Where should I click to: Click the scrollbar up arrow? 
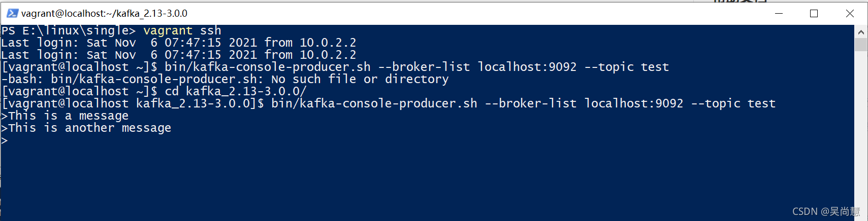pyautogui.click(x=861, y=32)
